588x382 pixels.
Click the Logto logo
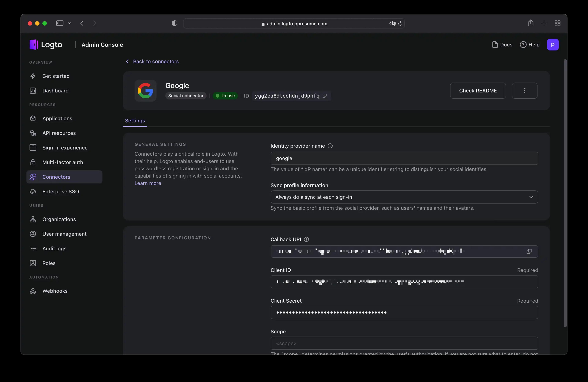46,45
